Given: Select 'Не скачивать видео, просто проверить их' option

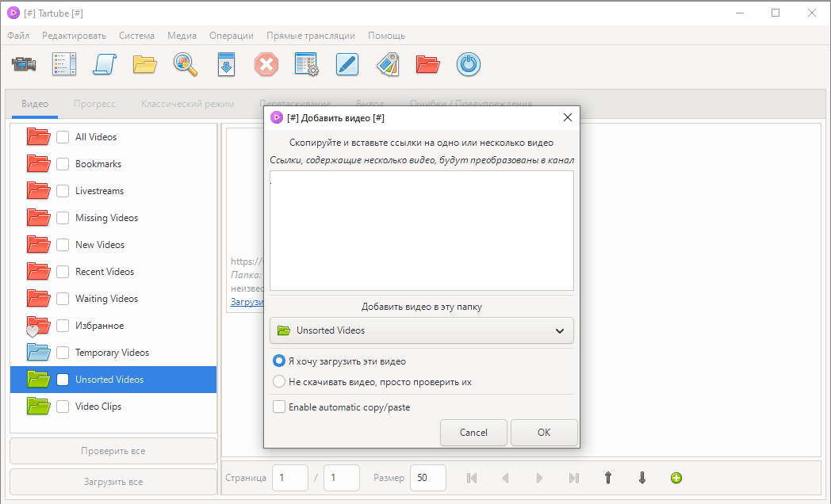Looking at the screenshot, I should 279,381.
